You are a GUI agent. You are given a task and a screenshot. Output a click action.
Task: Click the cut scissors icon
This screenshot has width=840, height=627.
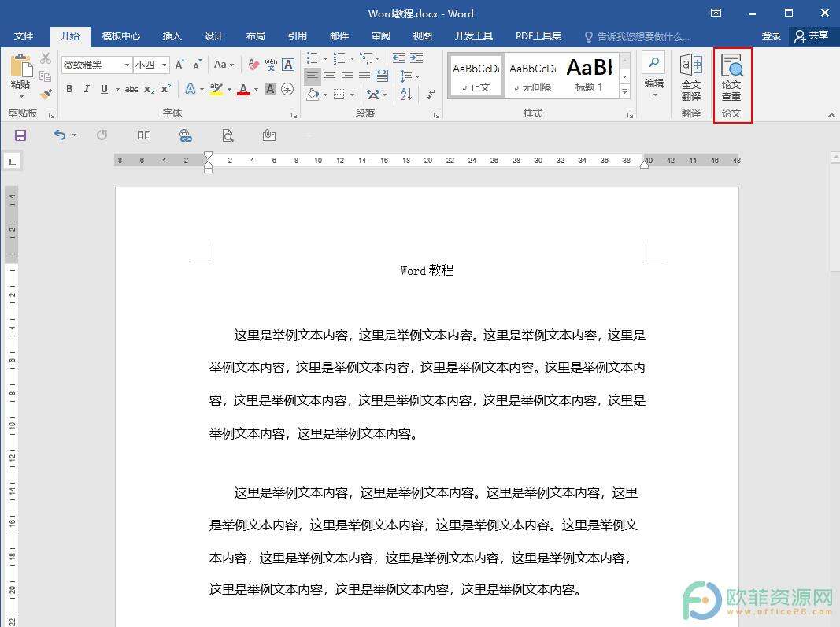click(x=46, y=59)
